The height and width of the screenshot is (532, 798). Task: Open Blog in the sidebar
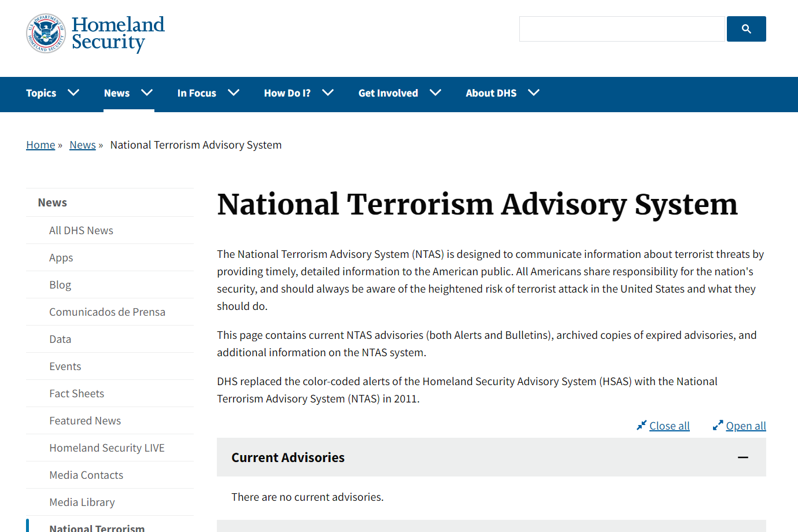(110, 285)
